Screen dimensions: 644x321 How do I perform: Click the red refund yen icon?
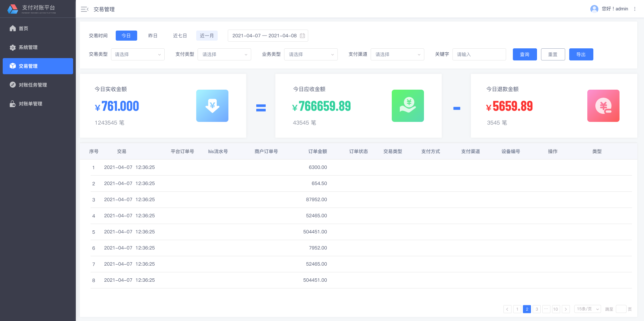(603, 106)
